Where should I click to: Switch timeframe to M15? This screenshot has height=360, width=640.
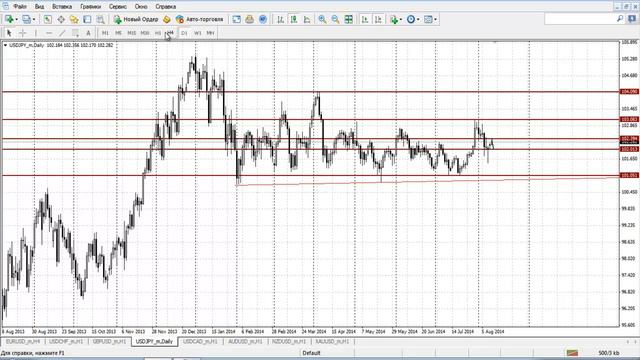click(x=131, y=33)
